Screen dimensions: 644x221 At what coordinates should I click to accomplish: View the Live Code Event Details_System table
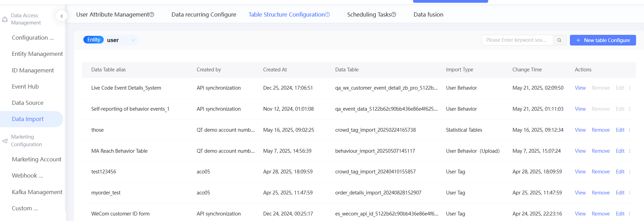[x=580, y=88]
